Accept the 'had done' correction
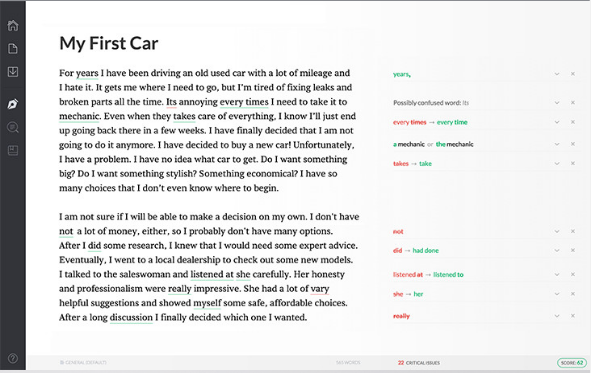Image resolution: width=591 pixels, height=373 pixels. click(x=426, y=251)
